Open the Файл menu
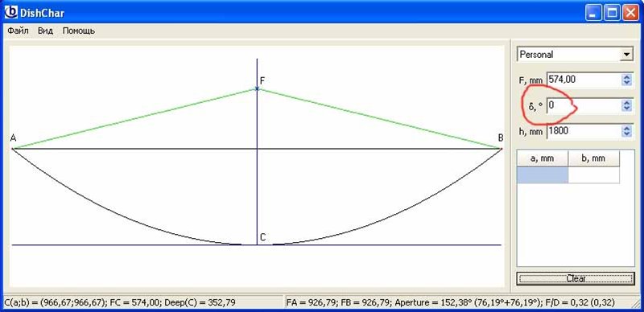 pos(18,31)
